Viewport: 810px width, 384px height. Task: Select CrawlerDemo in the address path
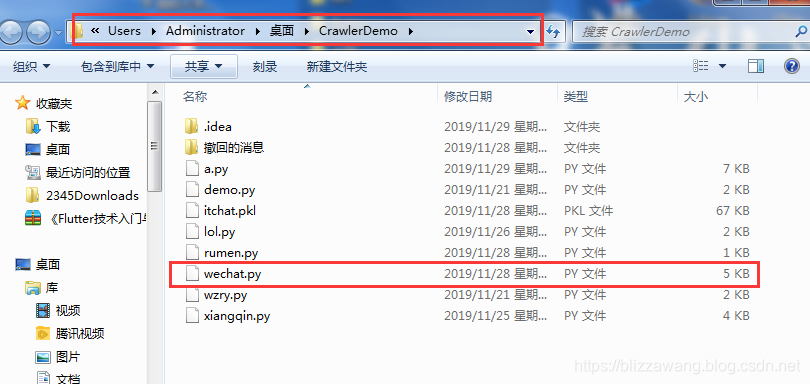358,31
